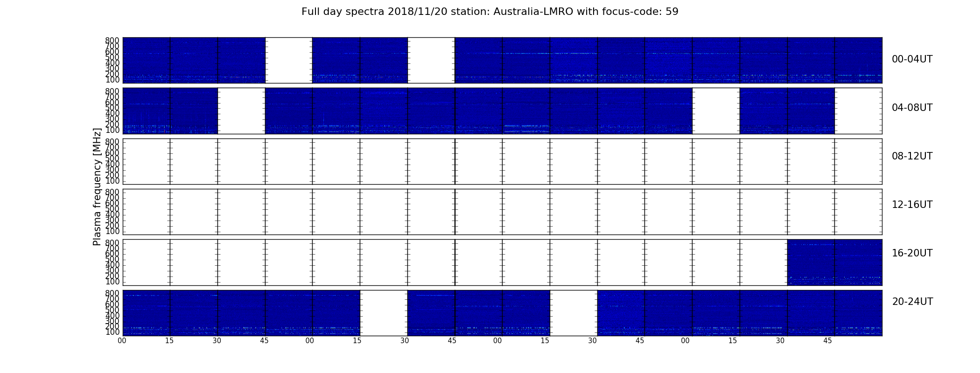
Task: Select the 00-04UT row label
Action: [912, 59]
